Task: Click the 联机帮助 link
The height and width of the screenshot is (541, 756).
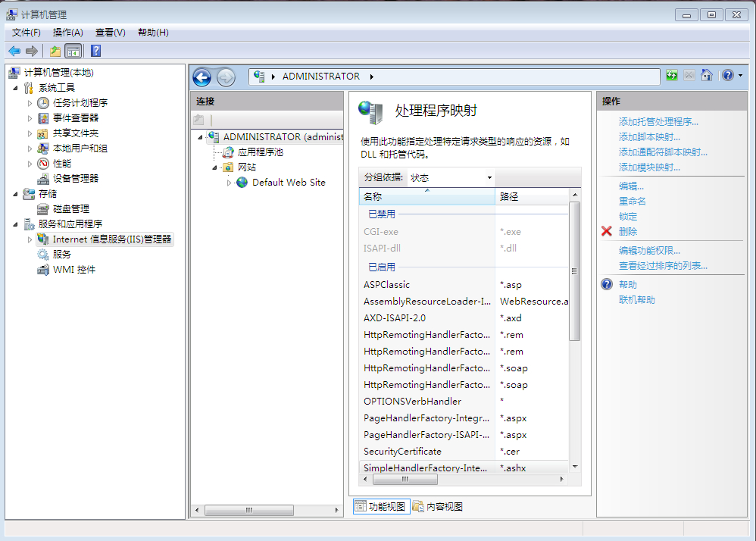Action: click(637, 300)
